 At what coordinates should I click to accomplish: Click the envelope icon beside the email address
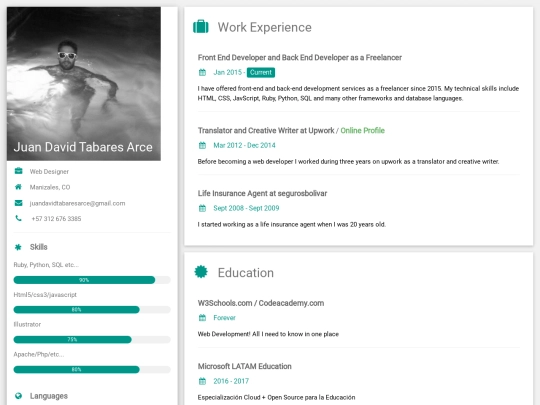[18, 203]
